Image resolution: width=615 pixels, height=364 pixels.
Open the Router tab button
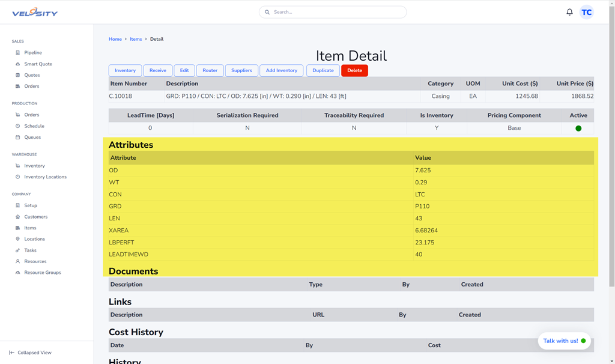coord(210,70)
